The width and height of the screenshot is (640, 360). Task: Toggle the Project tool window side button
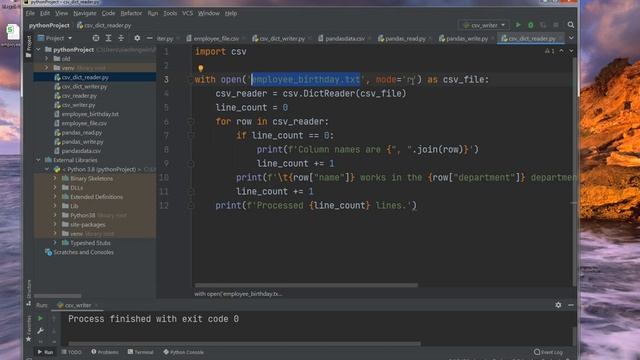[x=29, y=46]
